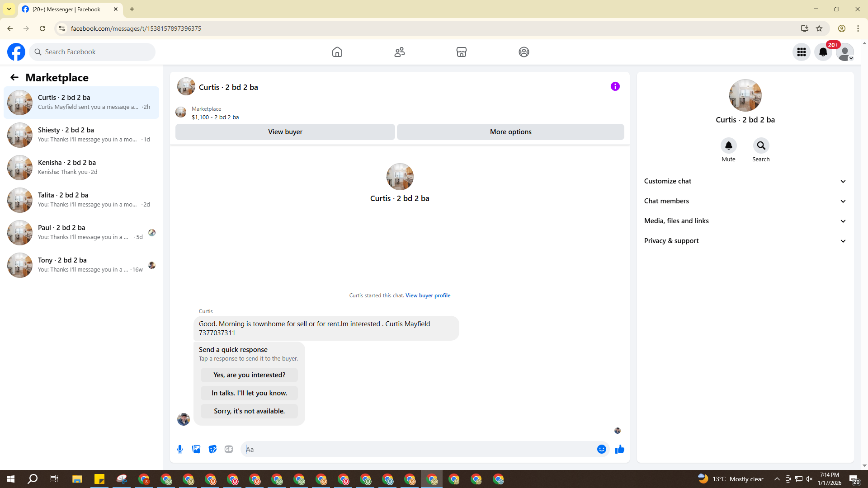Open the Friends tab in top navigation

(399, 52)
